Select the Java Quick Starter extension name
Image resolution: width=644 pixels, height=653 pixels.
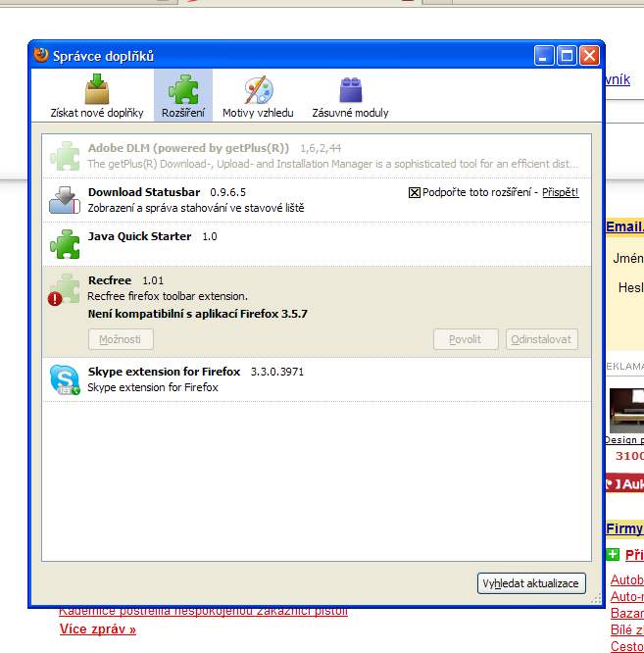coord(139,236)
